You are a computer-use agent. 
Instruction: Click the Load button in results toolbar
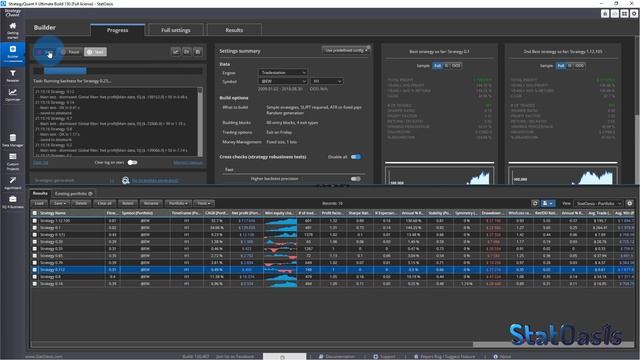click(40, 203)
